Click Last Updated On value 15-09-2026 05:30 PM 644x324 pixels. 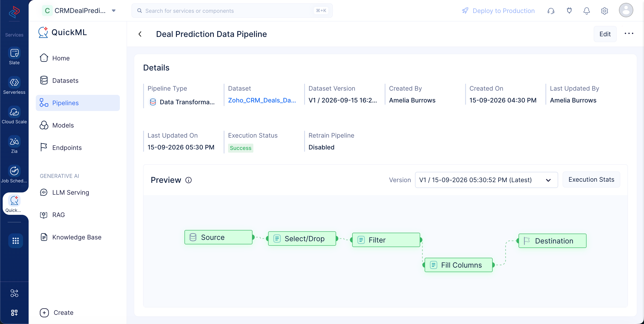(181, 147)
